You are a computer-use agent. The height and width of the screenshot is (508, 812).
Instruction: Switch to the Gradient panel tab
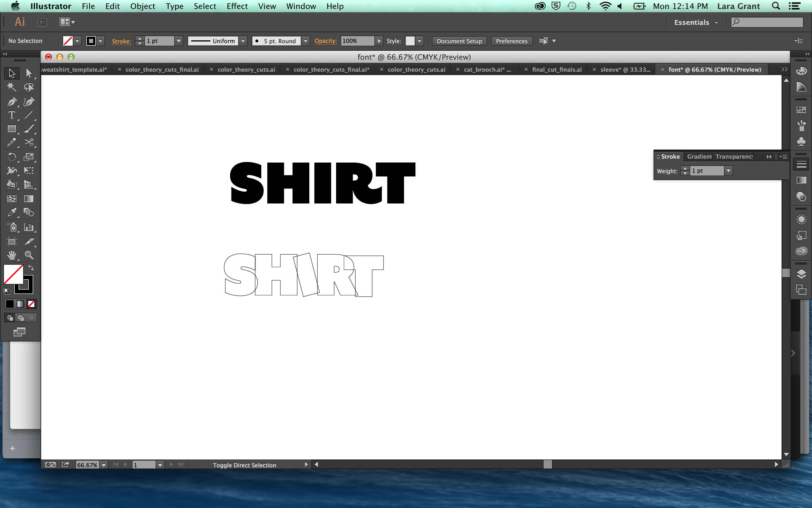pos(699,157)
